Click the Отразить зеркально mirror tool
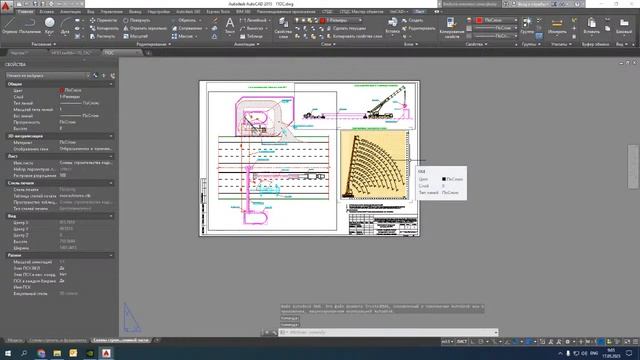Image resolution: width=640 pixels, height=360 pixels. point(145,28)
